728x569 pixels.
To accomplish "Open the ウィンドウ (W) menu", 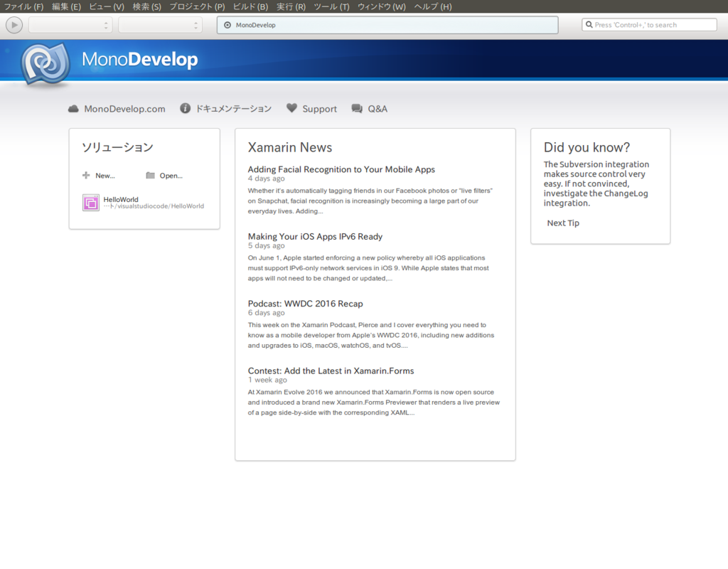I will 381,6.
